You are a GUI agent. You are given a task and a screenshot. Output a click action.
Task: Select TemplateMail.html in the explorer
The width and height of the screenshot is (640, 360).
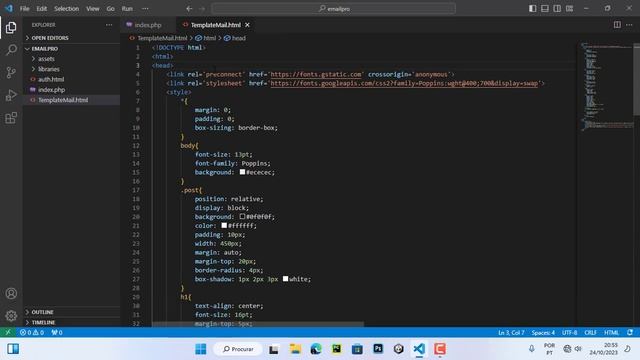[71, 100]
